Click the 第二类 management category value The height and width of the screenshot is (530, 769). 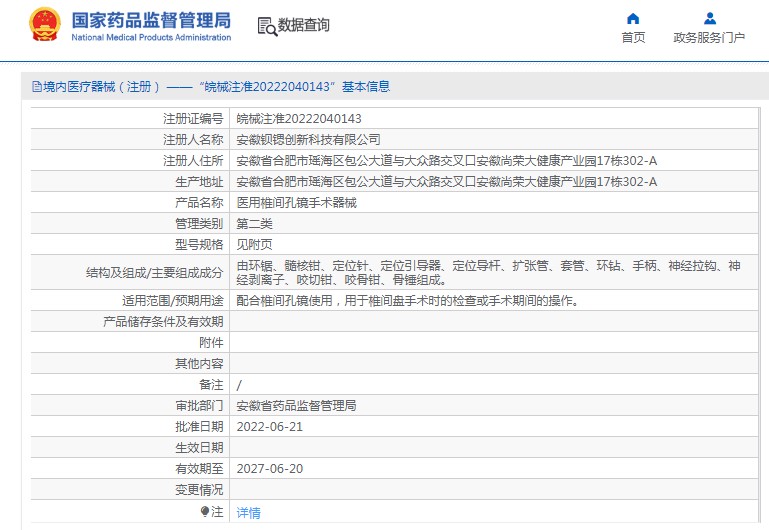point(254,223)
